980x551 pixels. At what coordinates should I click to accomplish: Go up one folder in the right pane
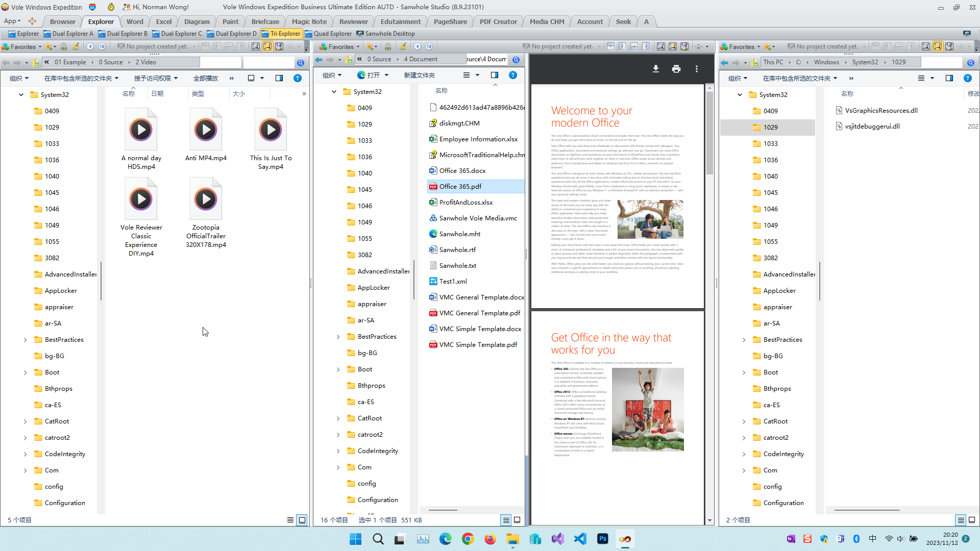coord(754,63)
